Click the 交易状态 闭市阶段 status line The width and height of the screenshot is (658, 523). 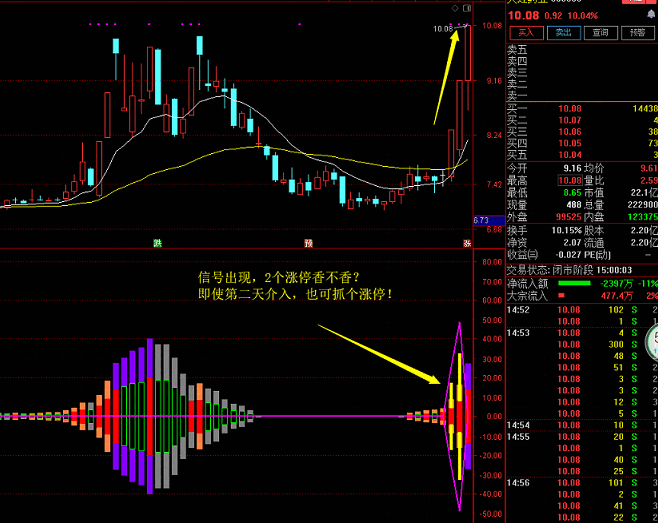(x=569, y=270)
